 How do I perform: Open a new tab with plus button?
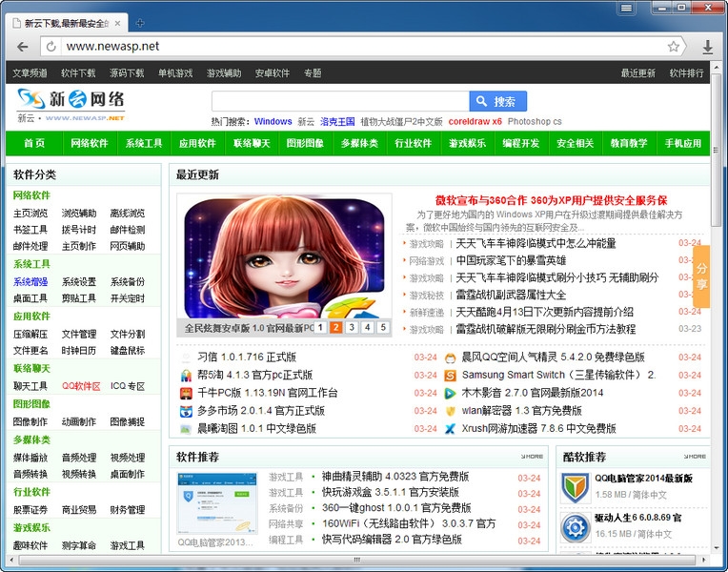coord(140,23)
